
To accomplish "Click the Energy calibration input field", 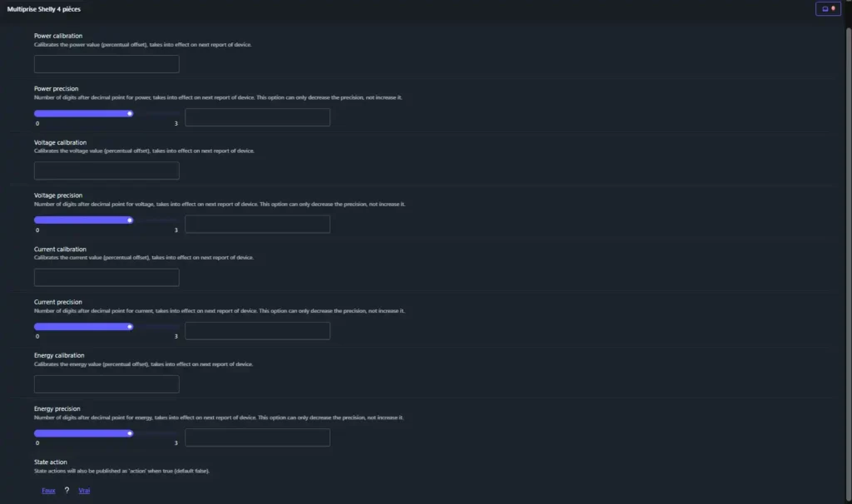I will click(106, 383).
